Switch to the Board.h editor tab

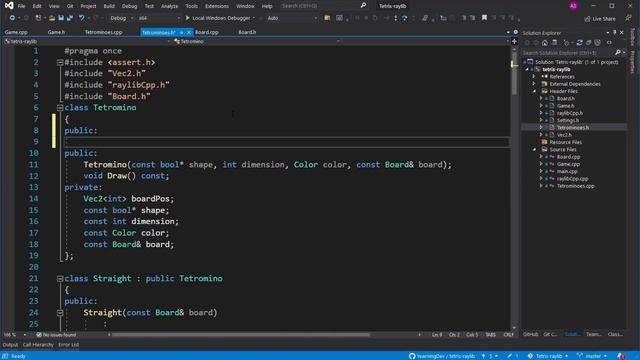(x=247, y=32)
